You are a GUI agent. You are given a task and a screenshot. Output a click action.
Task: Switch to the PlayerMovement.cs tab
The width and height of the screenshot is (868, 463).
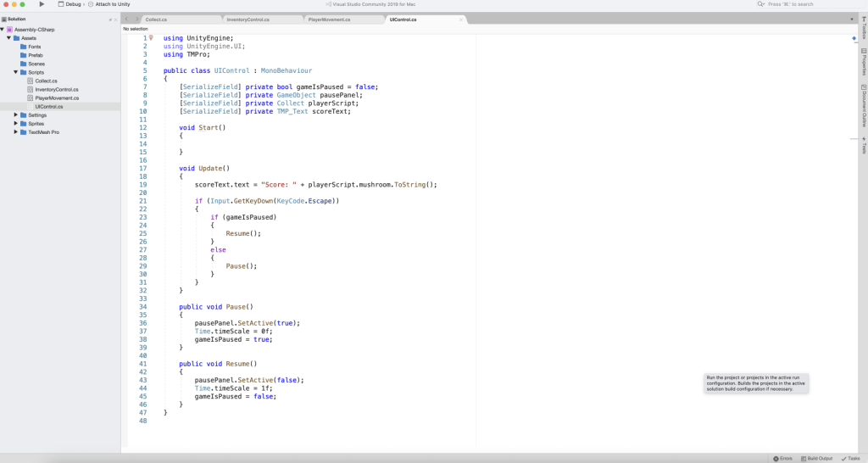click(329, 19)
